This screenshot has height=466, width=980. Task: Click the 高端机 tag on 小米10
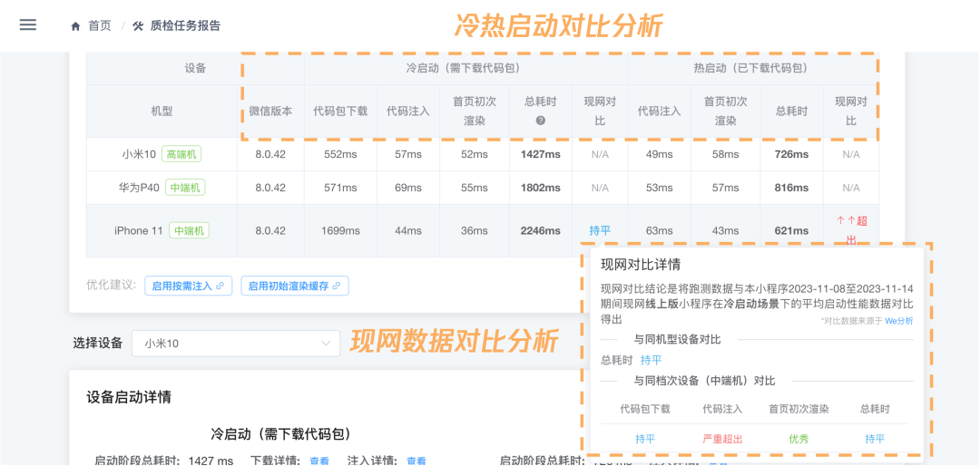coord(181,153)
